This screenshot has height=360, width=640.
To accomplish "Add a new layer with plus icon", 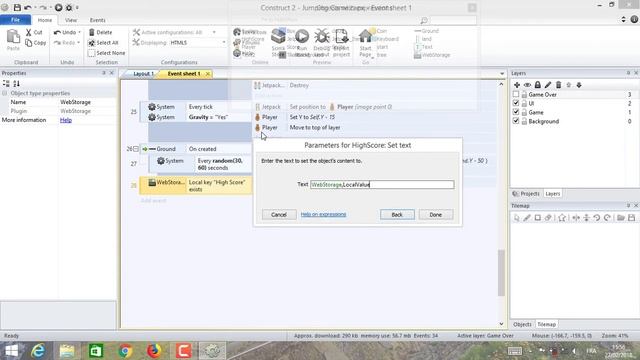I will 517,85.
